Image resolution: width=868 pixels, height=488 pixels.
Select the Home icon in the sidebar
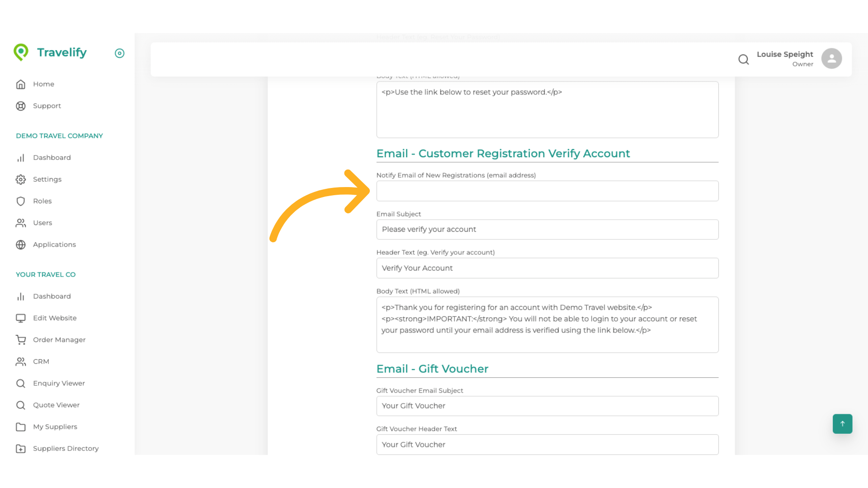tap(21, 84)
